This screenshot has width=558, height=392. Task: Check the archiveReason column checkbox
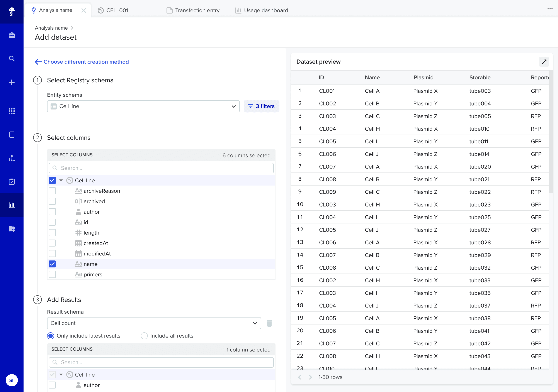point(52,191)
